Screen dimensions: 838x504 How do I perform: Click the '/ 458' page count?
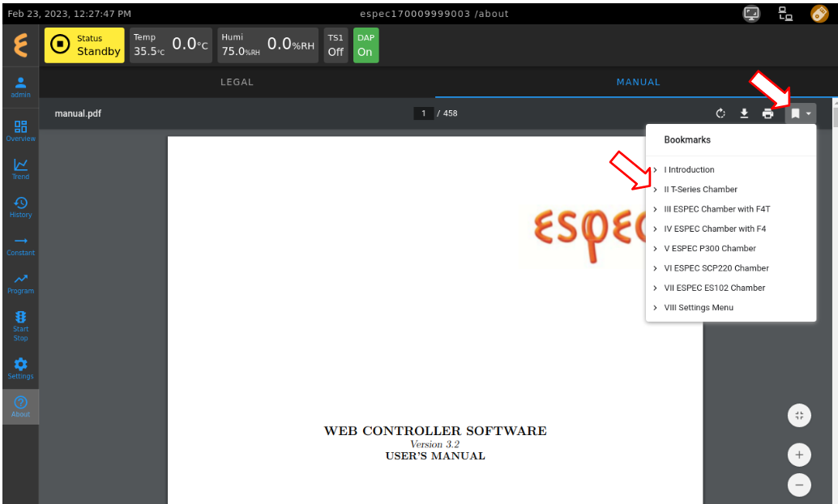[447, 113]
